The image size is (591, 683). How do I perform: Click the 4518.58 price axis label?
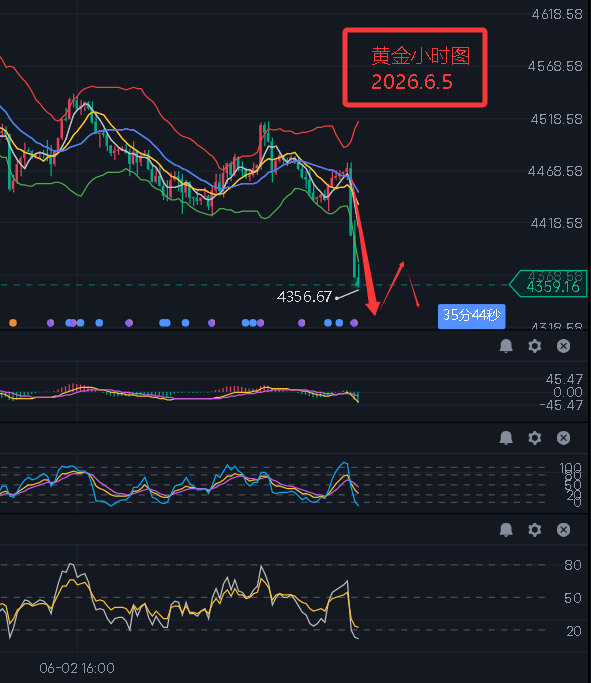coord(556,119)
